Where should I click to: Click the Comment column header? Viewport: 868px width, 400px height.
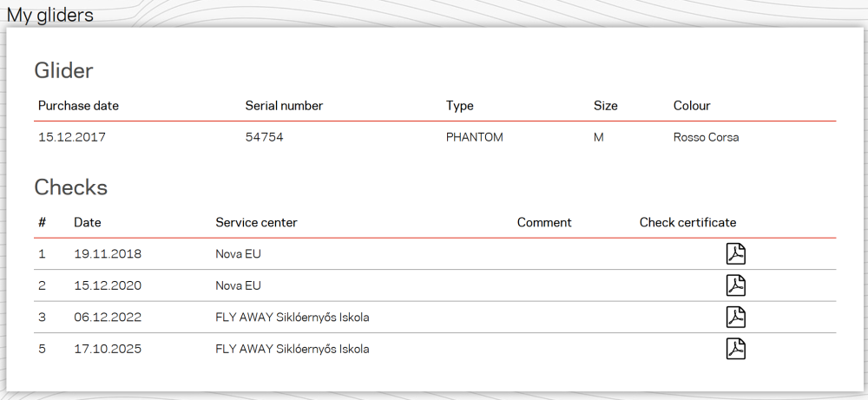coord(544,222)
